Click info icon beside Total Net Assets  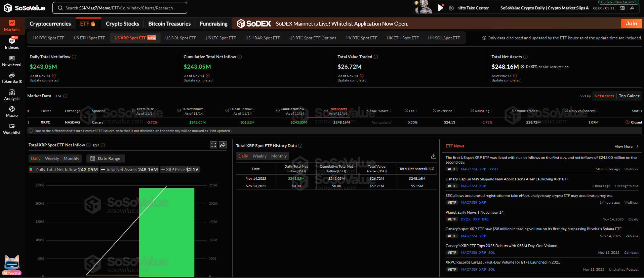pyautogui.click(x=525, y=57)
